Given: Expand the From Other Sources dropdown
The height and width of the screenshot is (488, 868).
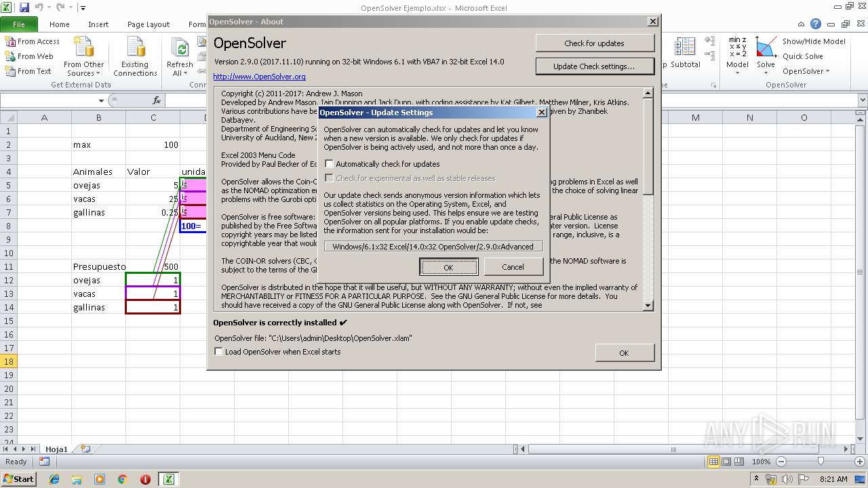Looking at the screenshot, I should pyautogui.click(x=83, y=57).
